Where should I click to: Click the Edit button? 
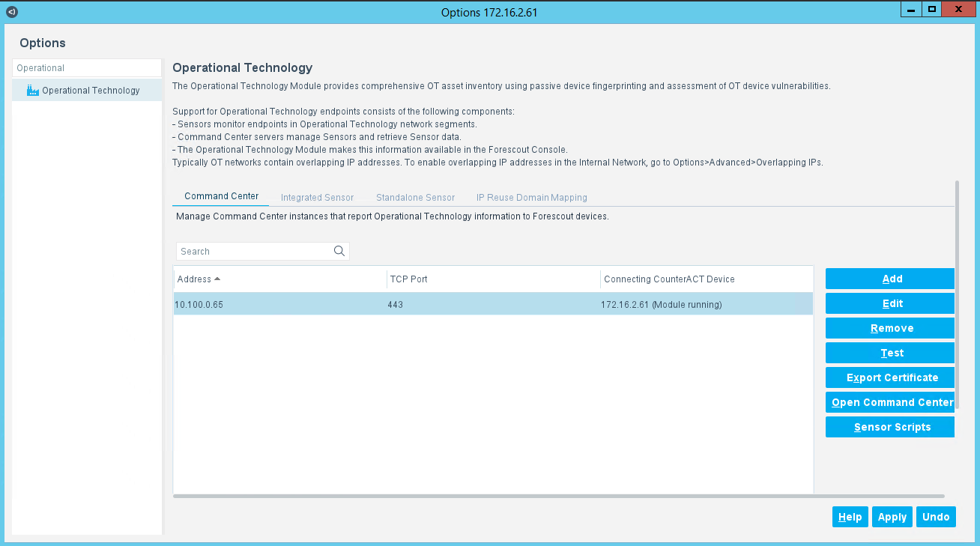[x=890, y=303]
